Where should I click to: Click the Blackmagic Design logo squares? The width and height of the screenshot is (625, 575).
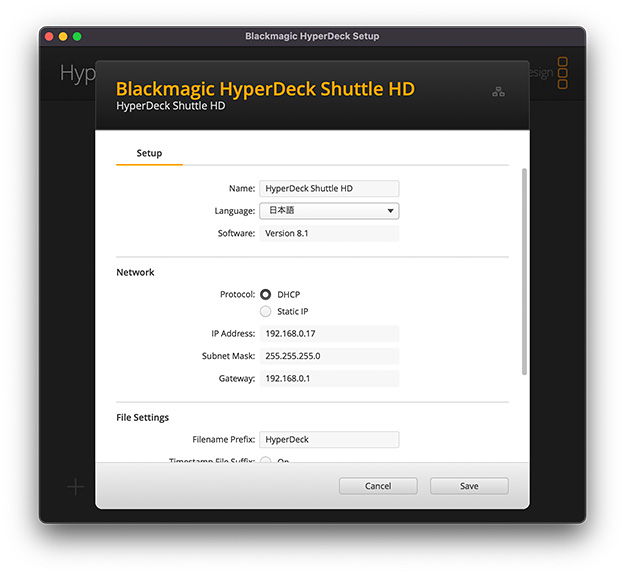coord(562,73)
